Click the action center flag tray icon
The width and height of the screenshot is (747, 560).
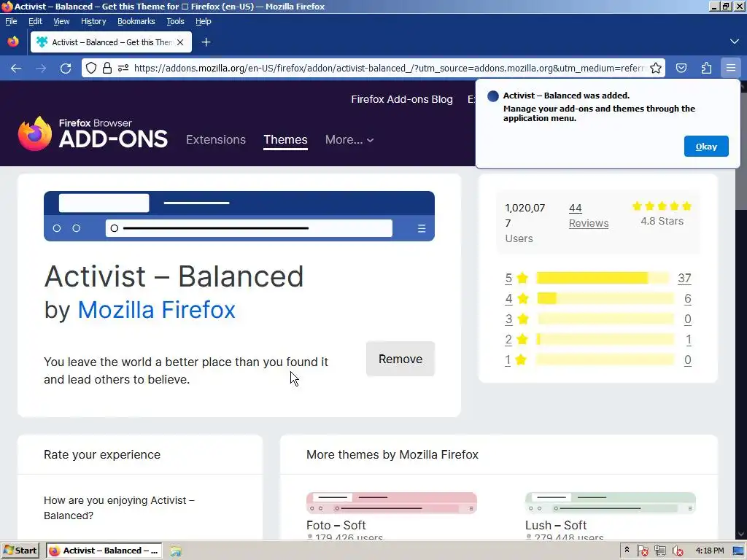pos(643,551)
